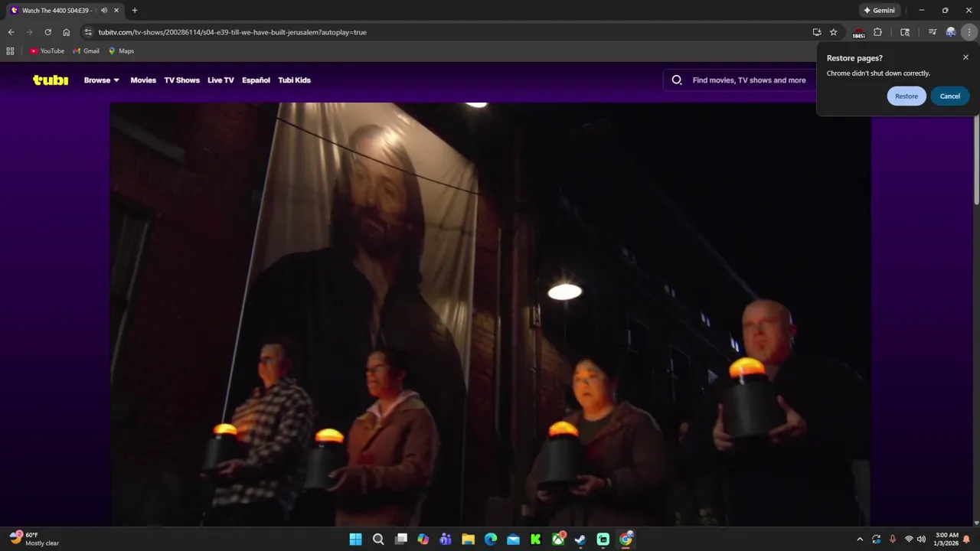
Task: Switch to Español section
Action: 256,80
